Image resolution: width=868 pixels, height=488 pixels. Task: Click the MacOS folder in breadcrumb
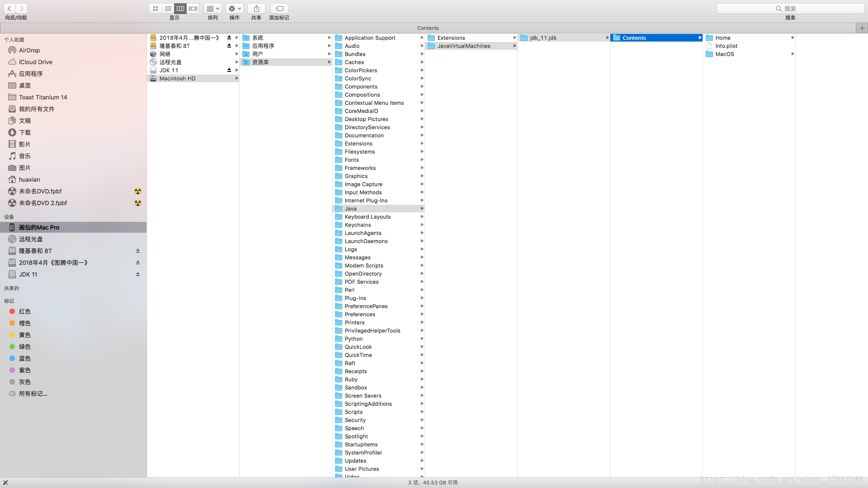(x=725, y=54)
